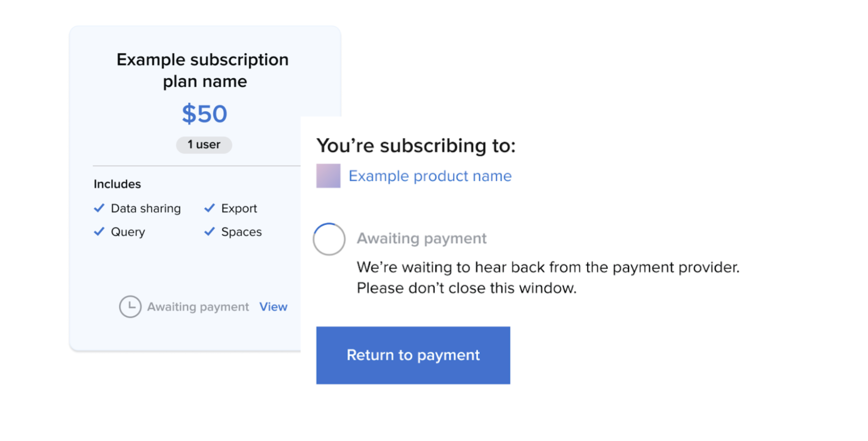The image size is (868, 441).
Task: Click the checkmark beside Export
Action: click(x=210, y=208)
